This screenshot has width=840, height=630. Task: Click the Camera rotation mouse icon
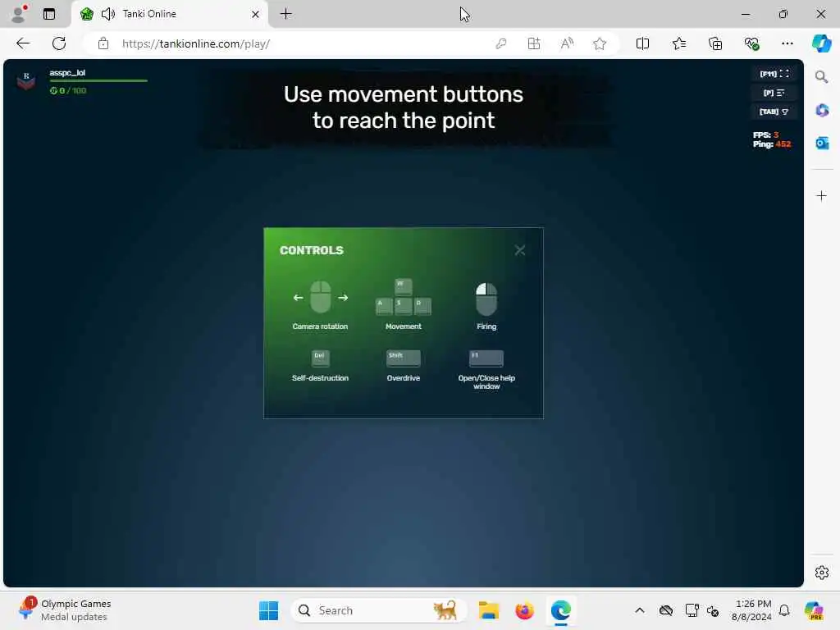pos(321,297)
